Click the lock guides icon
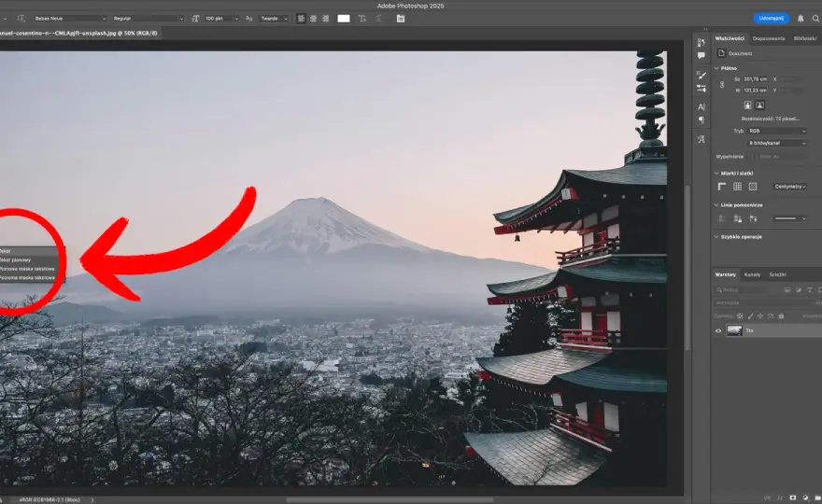822x504 pixels. (x=738, y=218)
